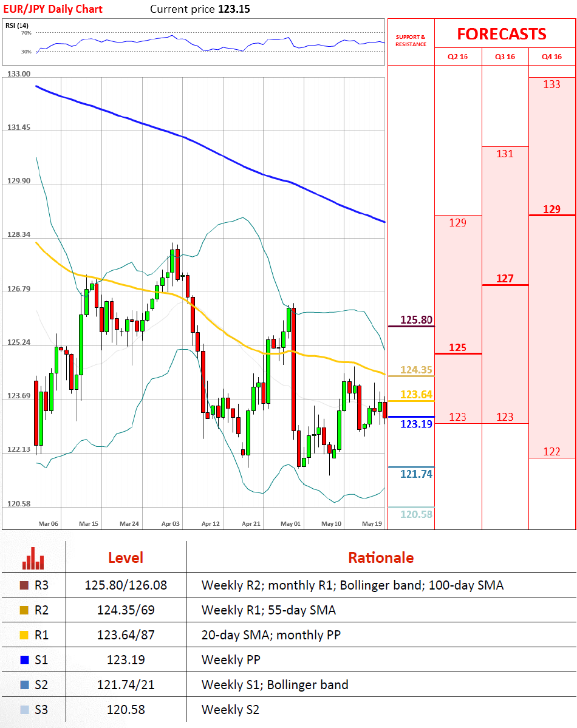Click the 121.74 support level marker
Viewport: 577px width, 728px height.
(416, 474)
